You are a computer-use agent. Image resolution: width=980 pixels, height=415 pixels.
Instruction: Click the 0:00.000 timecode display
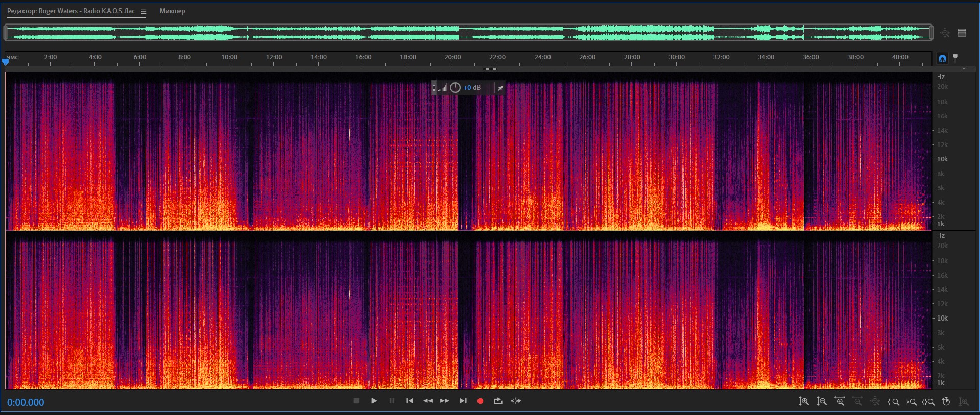(26, 402)
